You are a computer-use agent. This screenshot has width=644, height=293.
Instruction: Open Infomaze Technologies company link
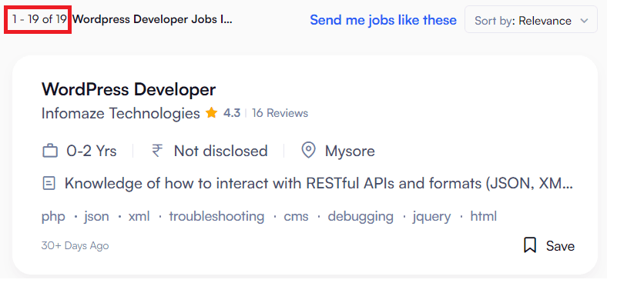(121, 113)
